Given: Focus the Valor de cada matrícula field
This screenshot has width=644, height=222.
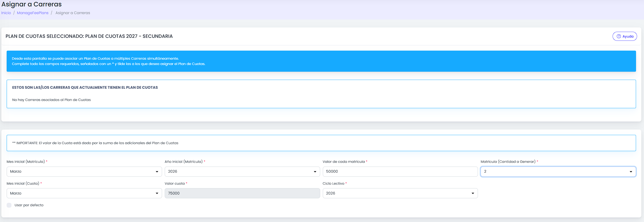Looking at the screenshot, I should [400, 172].
